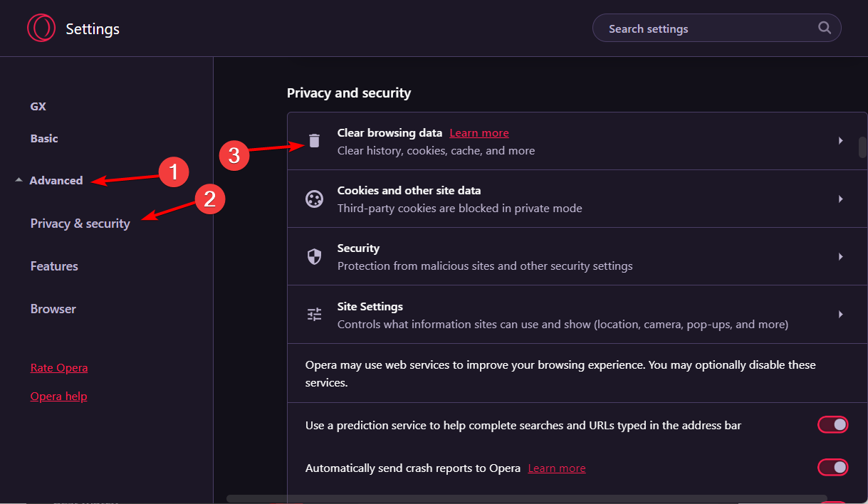Select Advanced in the sidebar
Screen dimensions: 868x504
point(56,181)
